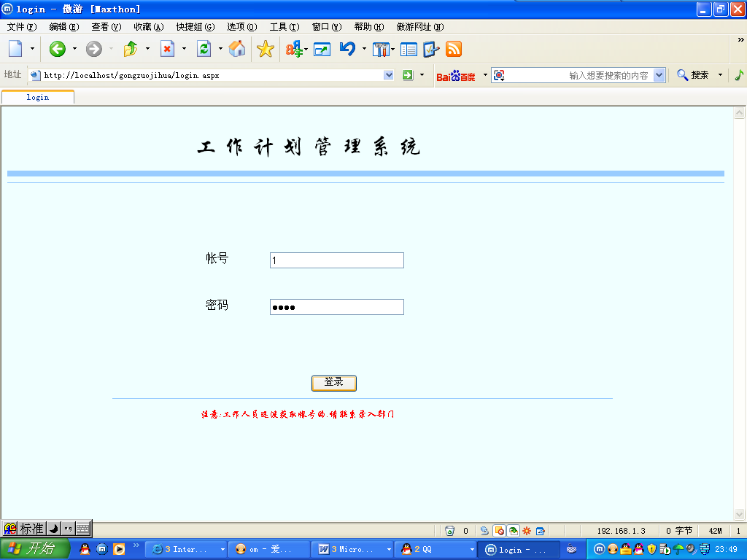Click the Baidu search engine logo

click(x=456, y=76)
